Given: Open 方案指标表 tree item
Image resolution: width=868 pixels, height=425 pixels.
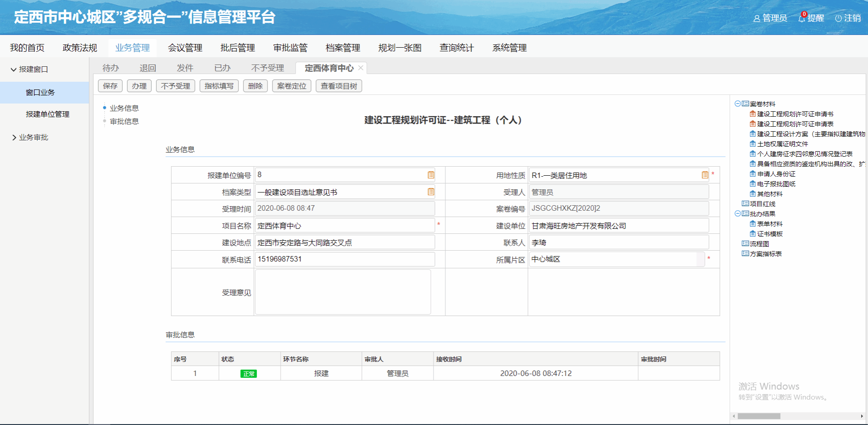Looking at the screenshot, I should coord(766,254).
